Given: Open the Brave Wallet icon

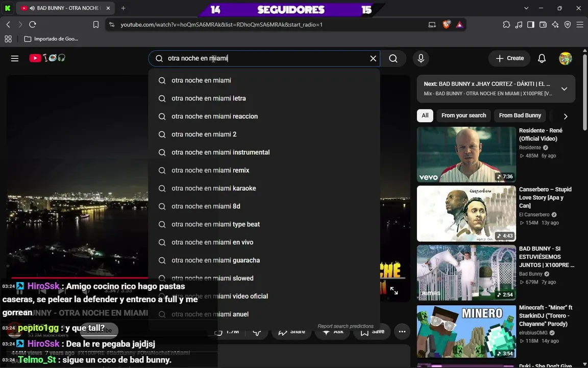Looking at the screenshot, I should [543, 25].
